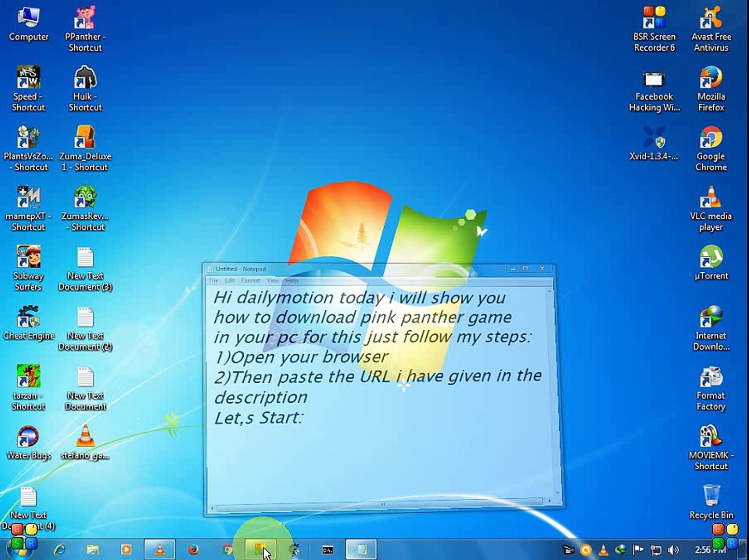749x560 pixels.
Task: Open Windows Explorer folder from the taskbar
Action: pos(93,550)
